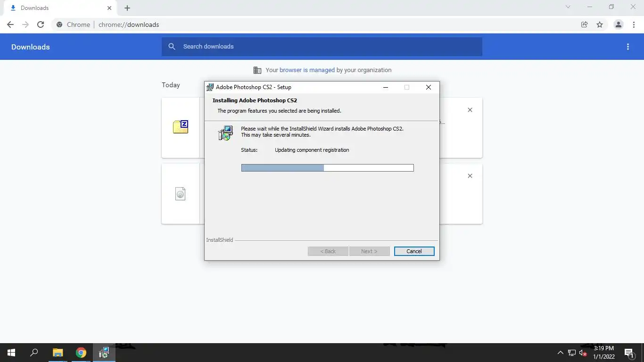This screenshot has height=362, width=644.
Task: Click the Chrome site info chip
Action: tap(73, 25)
